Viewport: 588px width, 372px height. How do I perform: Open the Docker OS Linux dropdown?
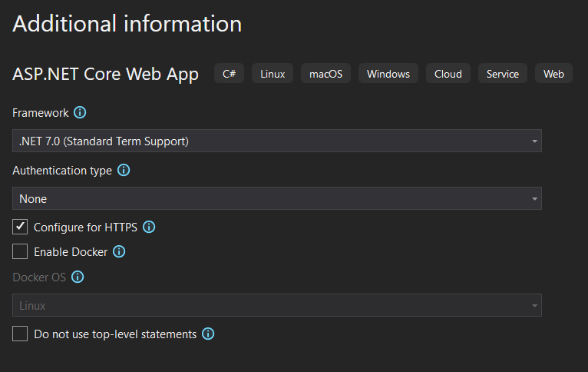[277, 305]
